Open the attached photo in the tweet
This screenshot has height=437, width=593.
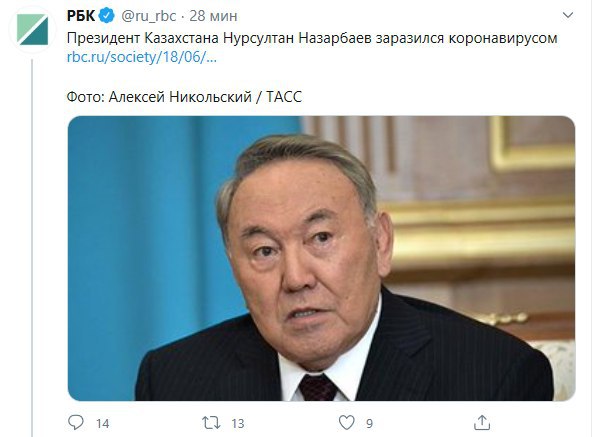(321, 258)
